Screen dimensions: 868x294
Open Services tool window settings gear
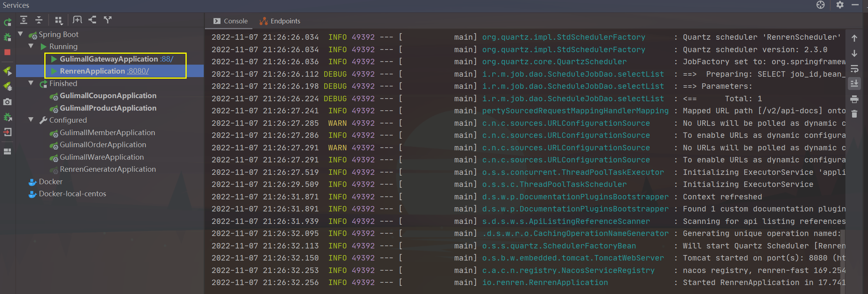point(840,5)
